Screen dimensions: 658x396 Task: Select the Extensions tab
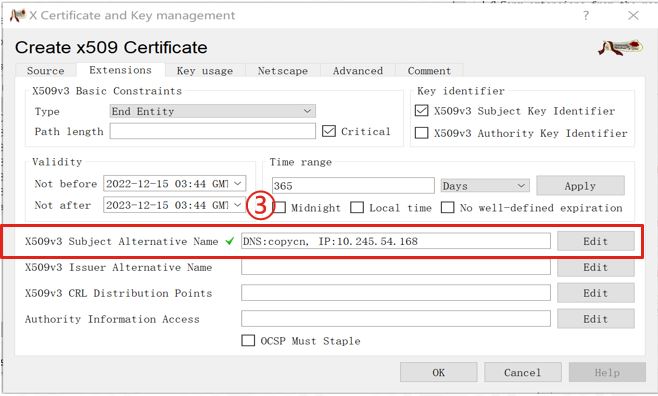tap(120, 70)
